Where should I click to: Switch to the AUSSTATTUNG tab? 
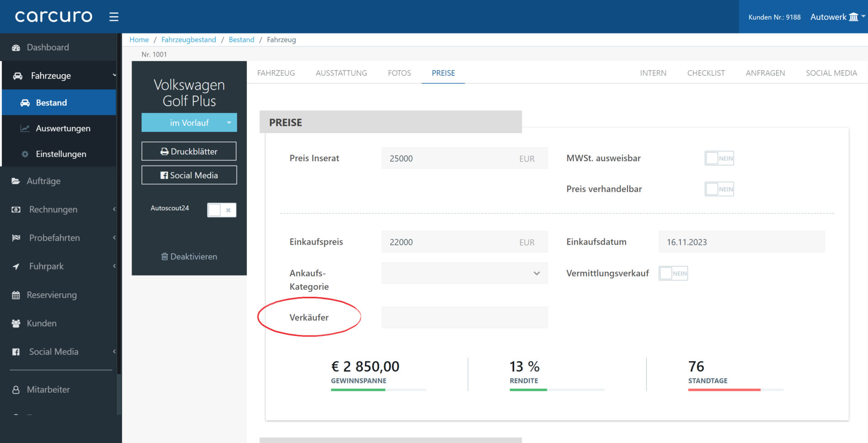[341, 73]
